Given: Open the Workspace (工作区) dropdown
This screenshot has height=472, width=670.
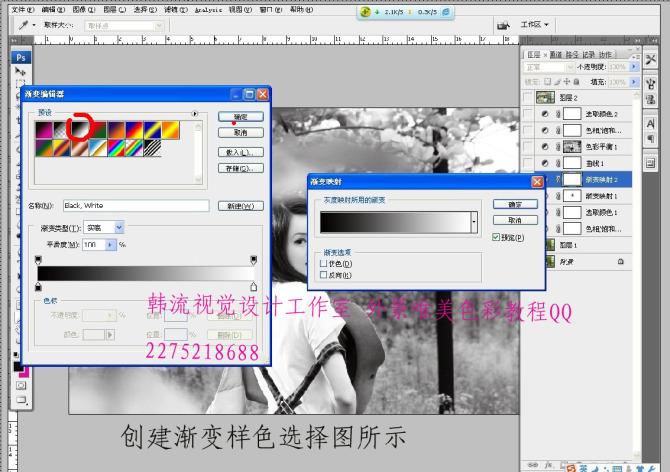Looking at the screenshot, I should [x=534, y=25].
